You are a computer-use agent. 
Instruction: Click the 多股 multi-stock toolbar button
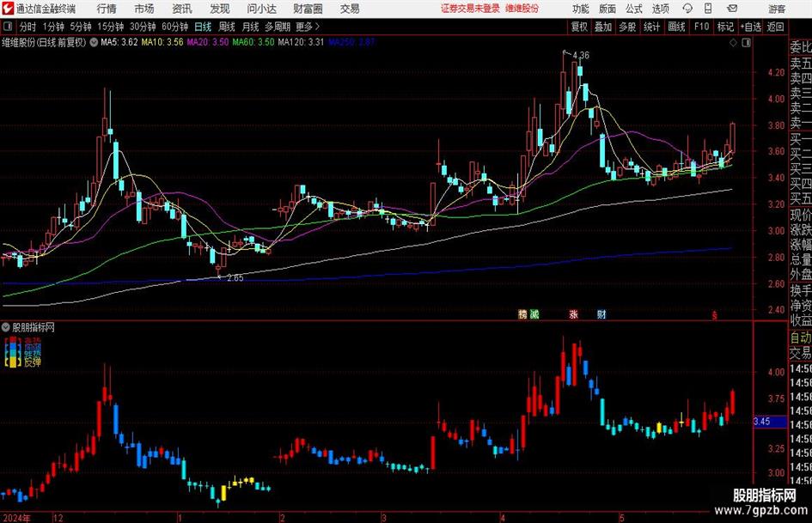[x=627, y=27]
